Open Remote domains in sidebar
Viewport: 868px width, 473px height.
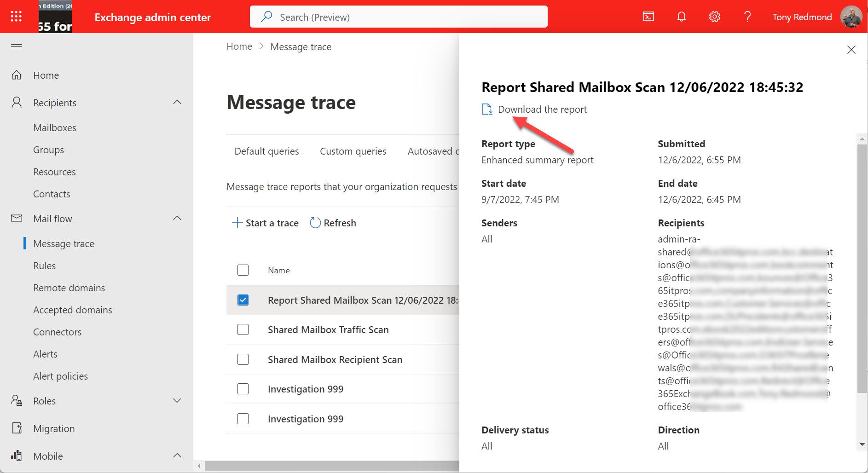[x=69, y=288]
